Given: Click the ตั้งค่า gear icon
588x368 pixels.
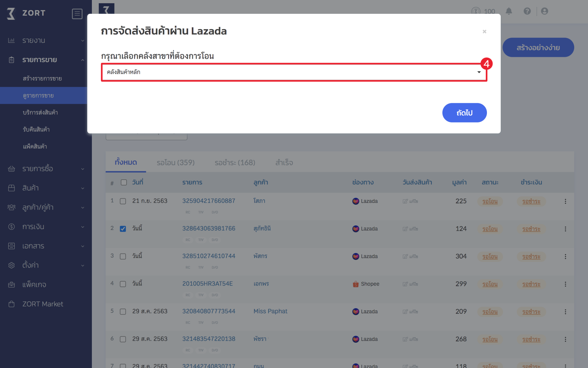Looking at the screenshot, I should coord(11,265).
